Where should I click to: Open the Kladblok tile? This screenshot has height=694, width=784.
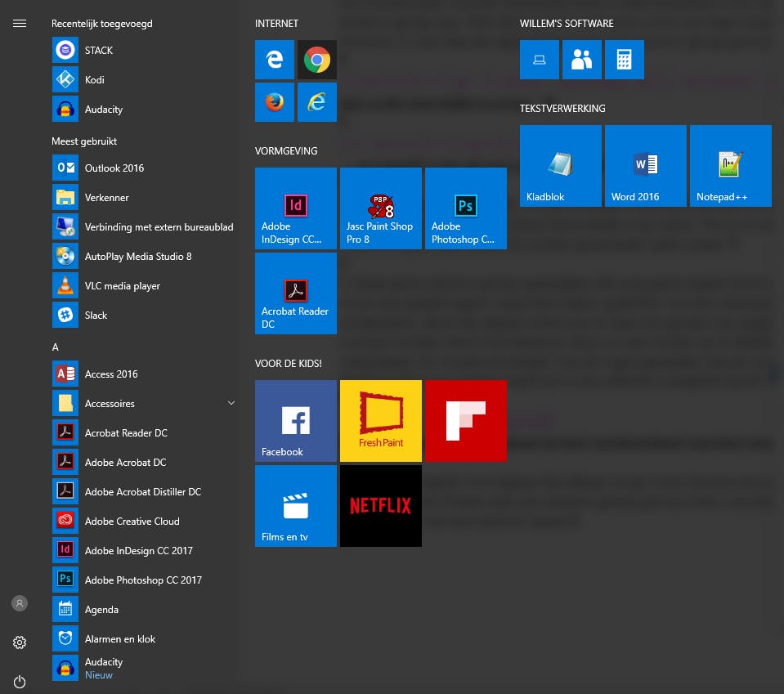[x=560, y=165]
